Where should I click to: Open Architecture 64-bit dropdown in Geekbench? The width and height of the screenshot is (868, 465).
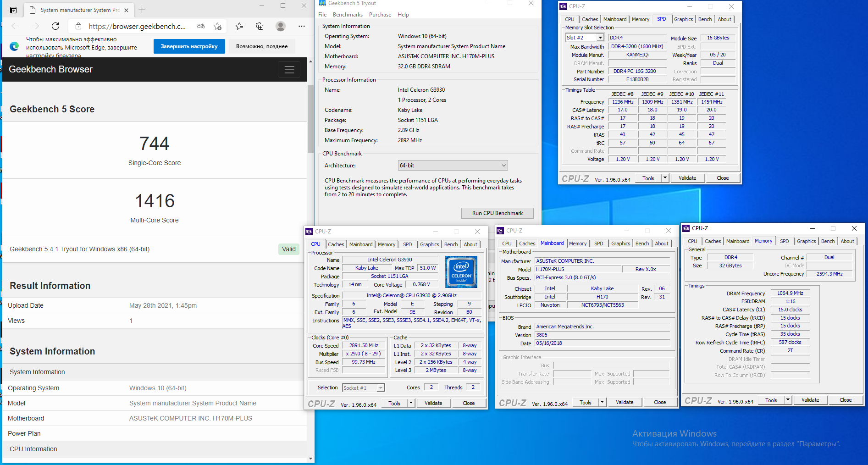(453, 165)
